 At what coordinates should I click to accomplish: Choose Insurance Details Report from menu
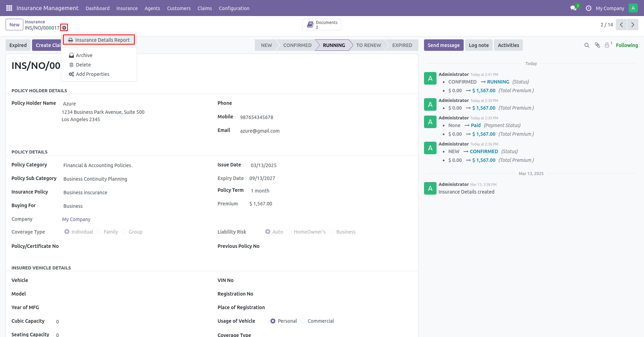click(x=99, y=40)
